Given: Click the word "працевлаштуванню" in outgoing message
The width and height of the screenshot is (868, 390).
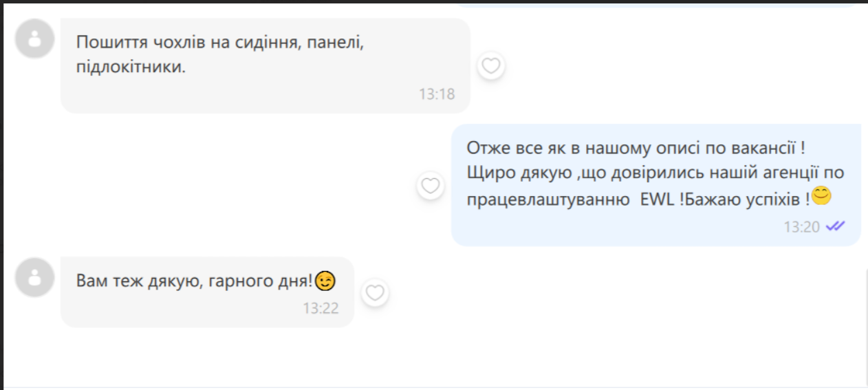Looking at the screenshot, I should (x=548, y=201).
